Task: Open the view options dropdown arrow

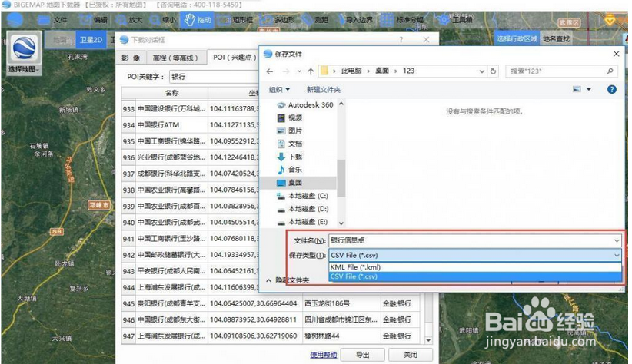Action: 589,89
